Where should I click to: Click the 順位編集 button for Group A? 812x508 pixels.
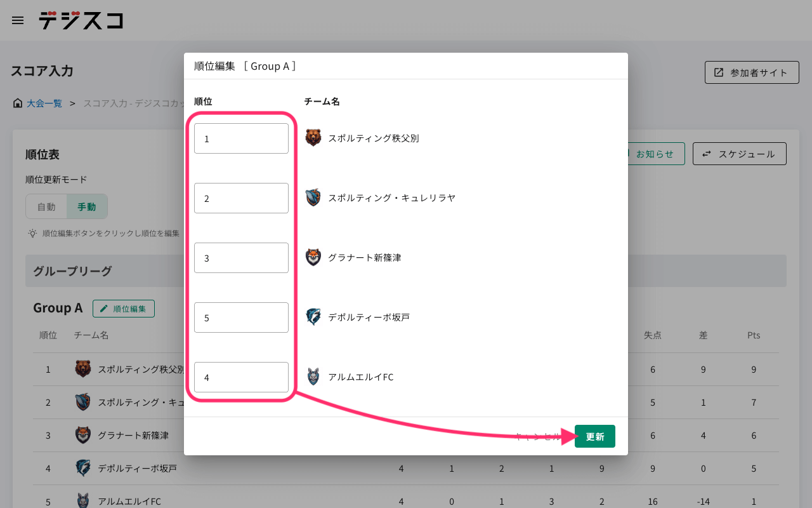pyautogui.click(x=124, y=309)
